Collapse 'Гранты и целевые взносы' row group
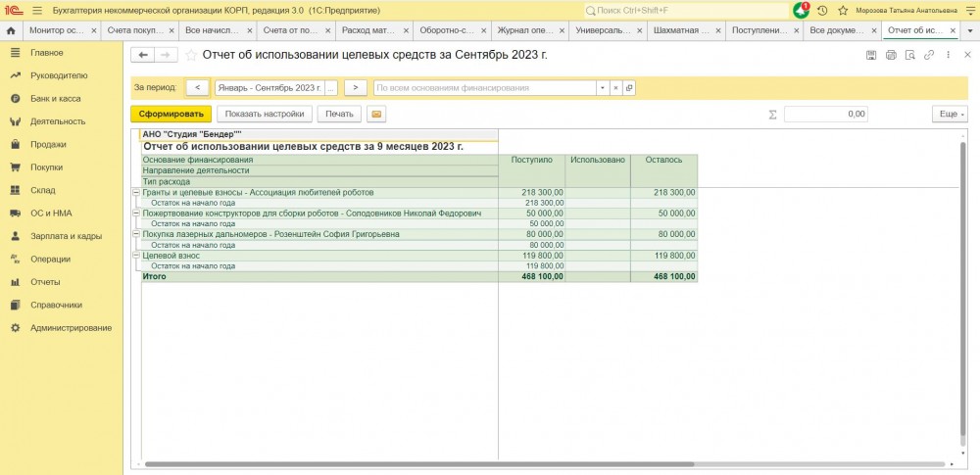The image size is (980, 475). point(136,193)
